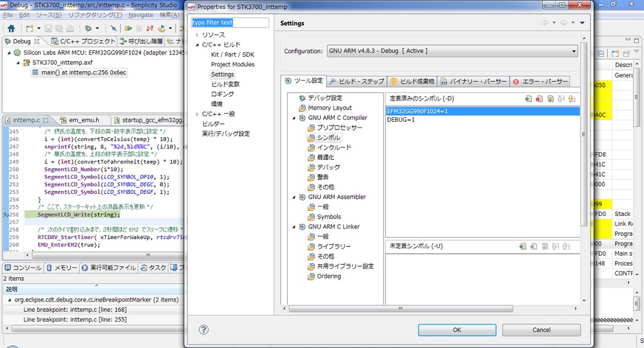Collapse the GNU ARM Assembler node
This screenshot has width=644, height=348.
click(x=294, y=197)
